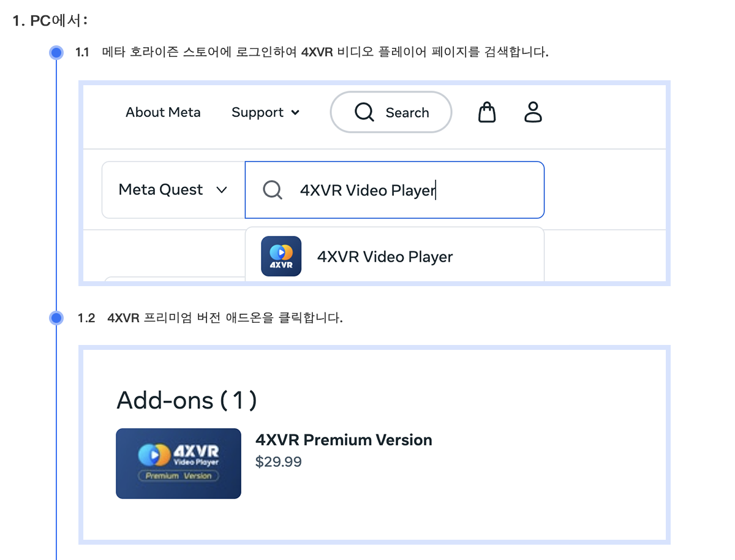
Task: Click the chevron beside Meta Quest
Action: coord(222,190)
